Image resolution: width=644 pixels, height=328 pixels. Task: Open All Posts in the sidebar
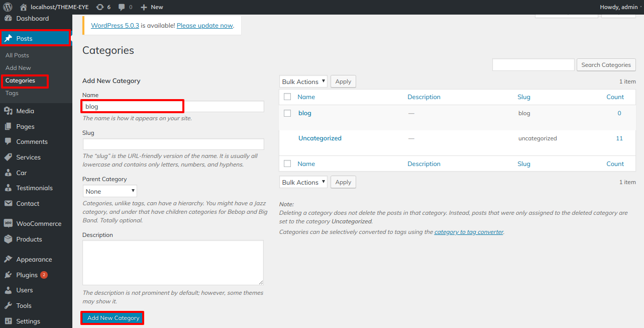[17, 55]
